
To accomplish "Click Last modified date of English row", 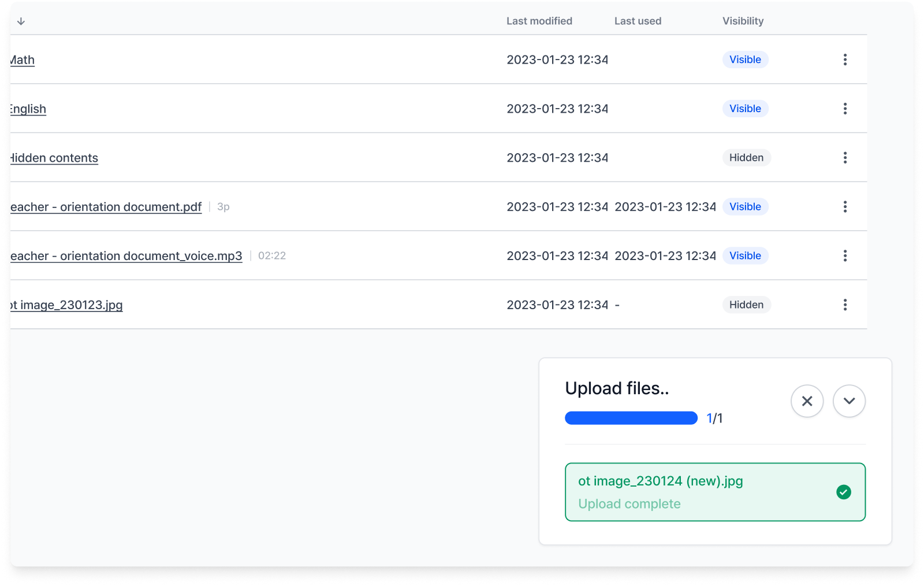I will coord(557,109).
